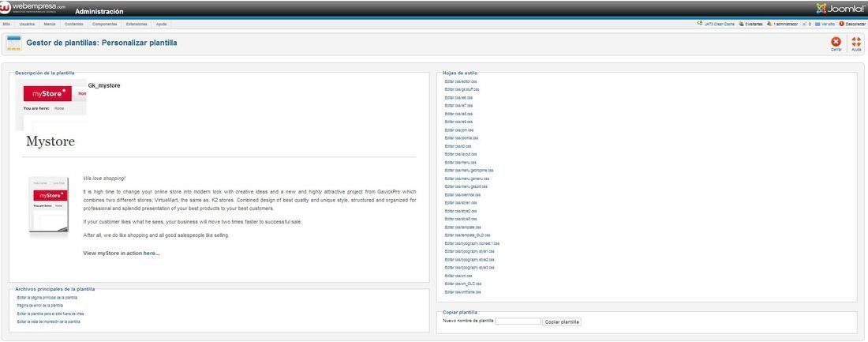Open Editar css/gk.stuff.css

(x=462, y=89)
